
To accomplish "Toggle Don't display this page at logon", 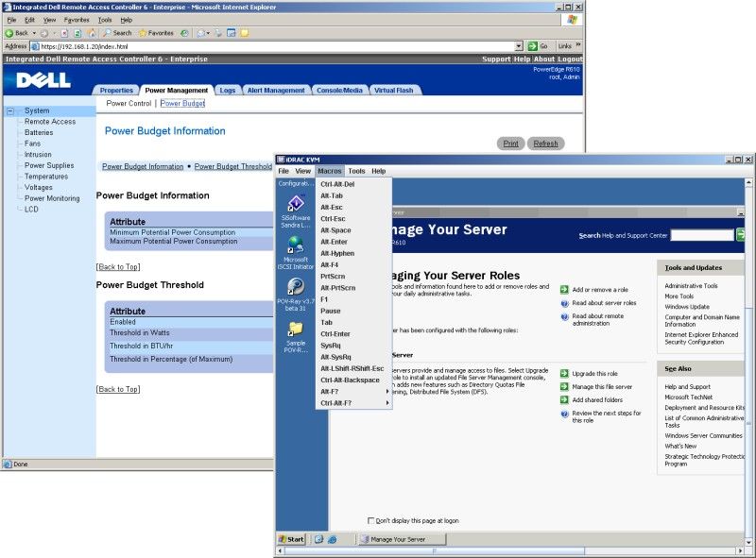I will coord(370,520).
